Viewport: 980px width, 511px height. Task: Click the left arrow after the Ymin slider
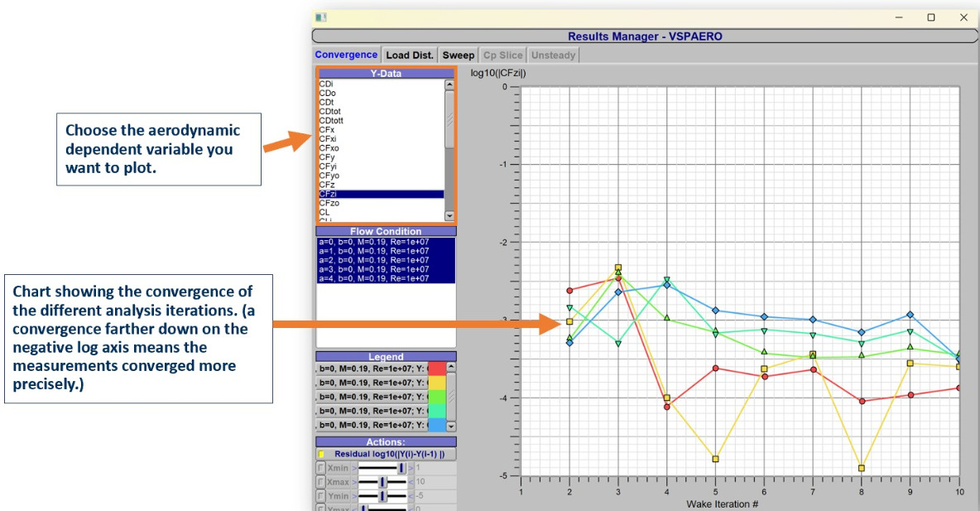(x=411, y=496)
